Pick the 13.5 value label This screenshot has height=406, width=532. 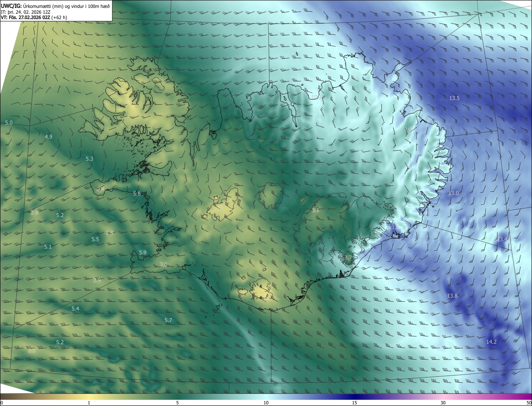coord(454,98)
